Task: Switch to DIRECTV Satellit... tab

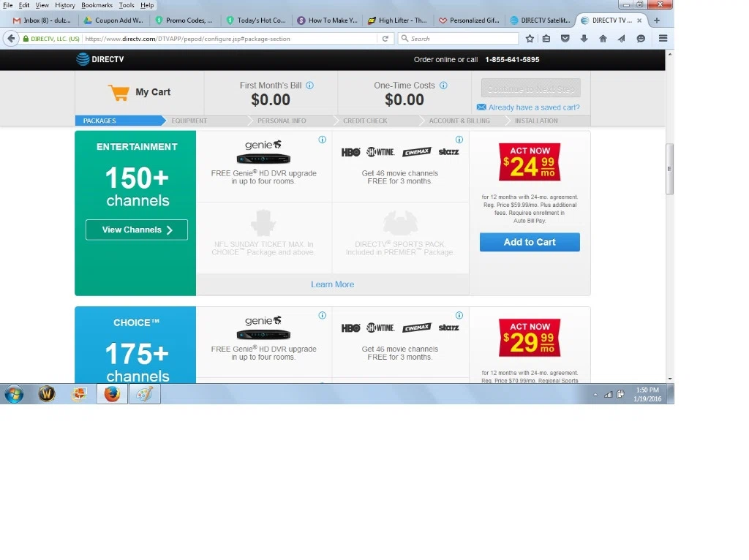Action: (x=541, y=20)
